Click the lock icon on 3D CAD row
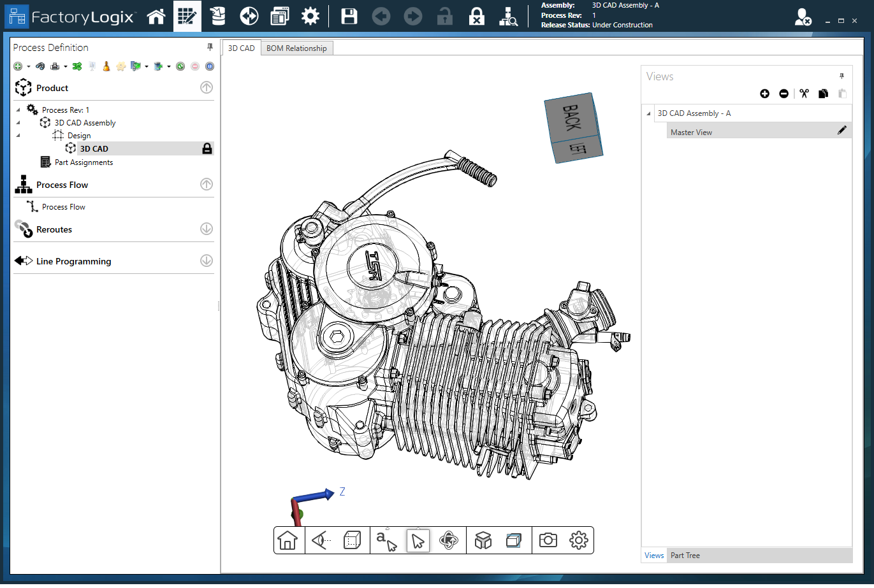The width and height of the screenshot is (874, 588). coord(207,148)
